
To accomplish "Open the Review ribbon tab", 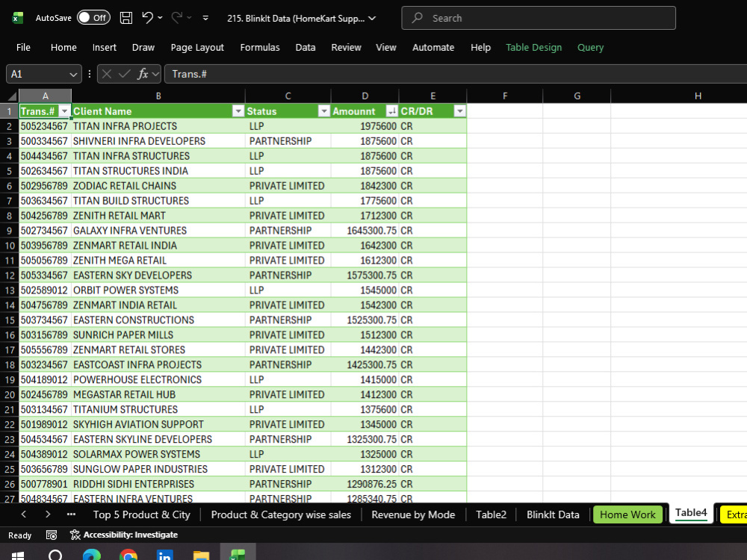I will [347, 48].
